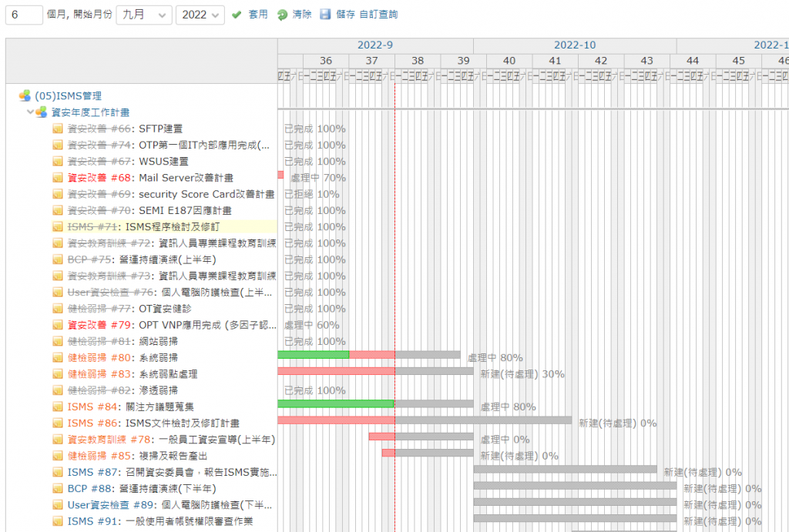Click the issue icon beside #68 Mail Server改善計畫

coord(58,178)
